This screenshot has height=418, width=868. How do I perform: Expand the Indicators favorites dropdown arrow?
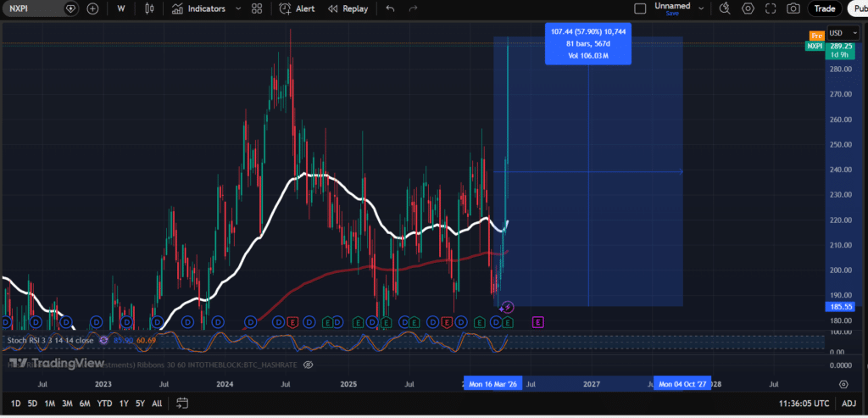pyautogui.click(x=238, y=8)
